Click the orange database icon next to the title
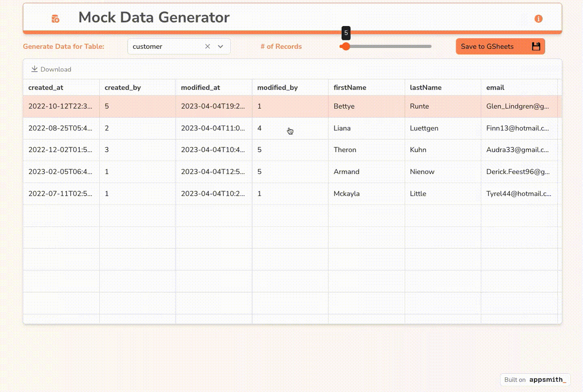 pyautogui.click(x=55, y=18)
